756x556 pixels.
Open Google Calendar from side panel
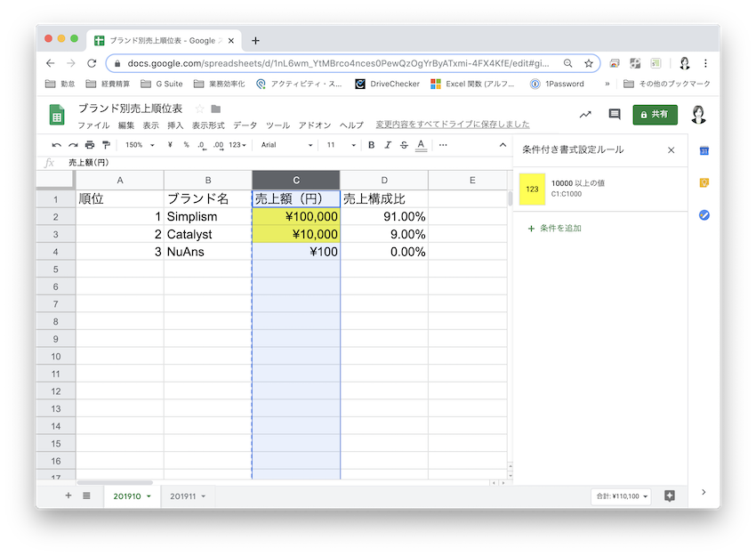click(x=704, y=151)
